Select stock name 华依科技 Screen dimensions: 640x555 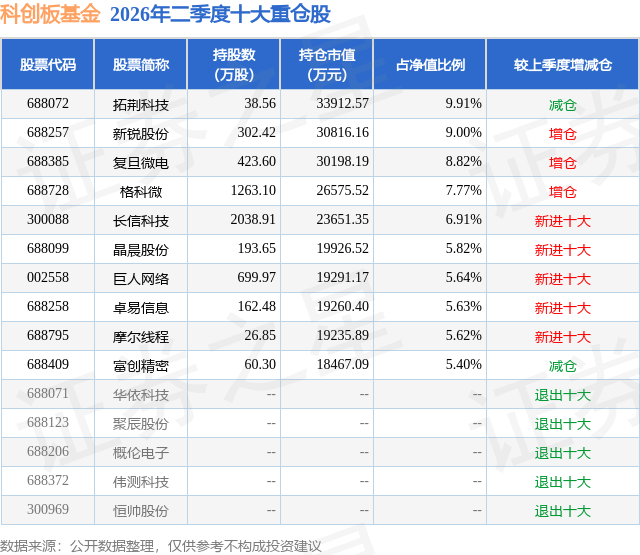point(141,395)
